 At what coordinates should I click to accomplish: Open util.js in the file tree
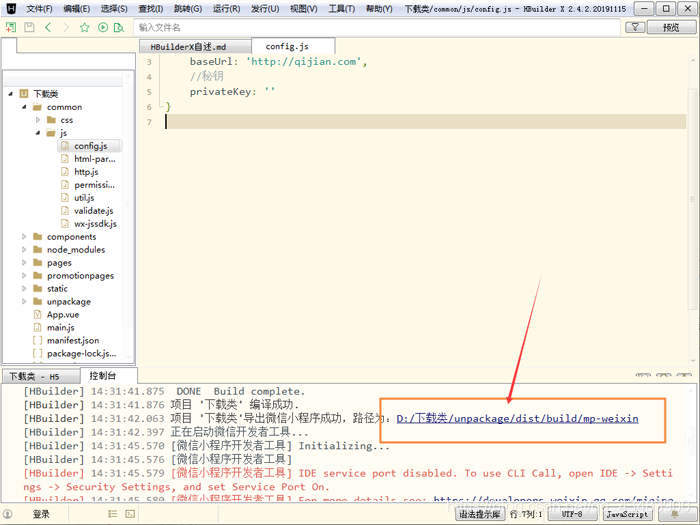(84, 198)
